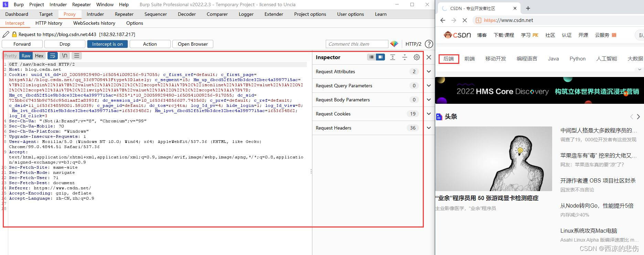The height and width of the screenshot is (255, 644).
Task: Open the HTTP history sub-tab
Action: tap(49, 23)
